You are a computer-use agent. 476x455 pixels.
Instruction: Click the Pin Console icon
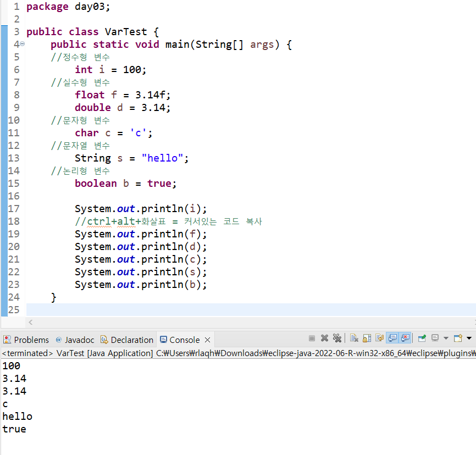pos(422,338)
